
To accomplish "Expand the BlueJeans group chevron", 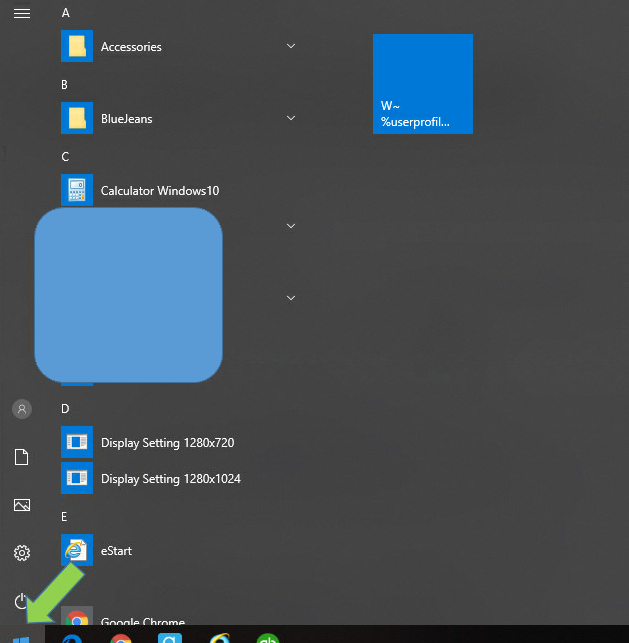I will click(291, 118).
